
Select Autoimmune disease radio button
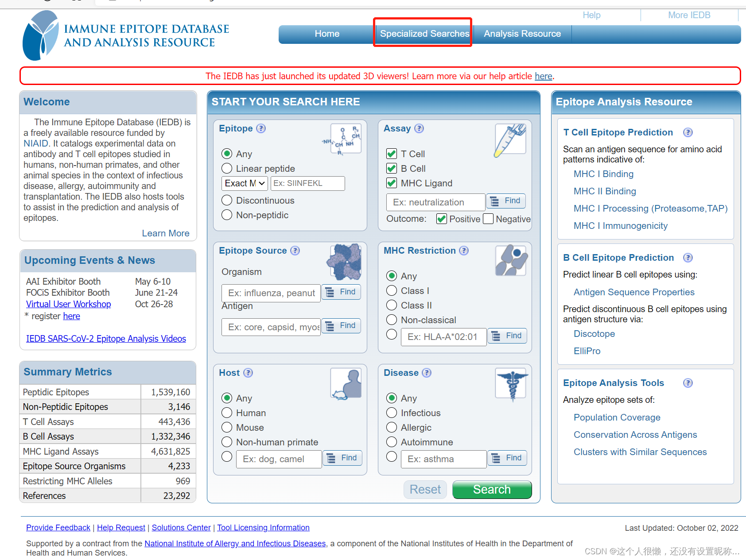coord(392,442)
